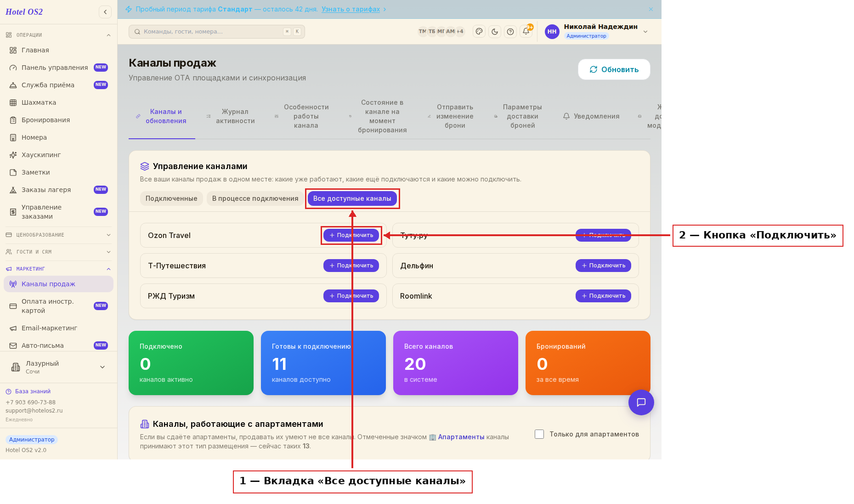Image resolution: width=854 pixels, height=504 pixels.
Task: Open the Лазурный hotel selector dropdown
Action: pos(58,367)
